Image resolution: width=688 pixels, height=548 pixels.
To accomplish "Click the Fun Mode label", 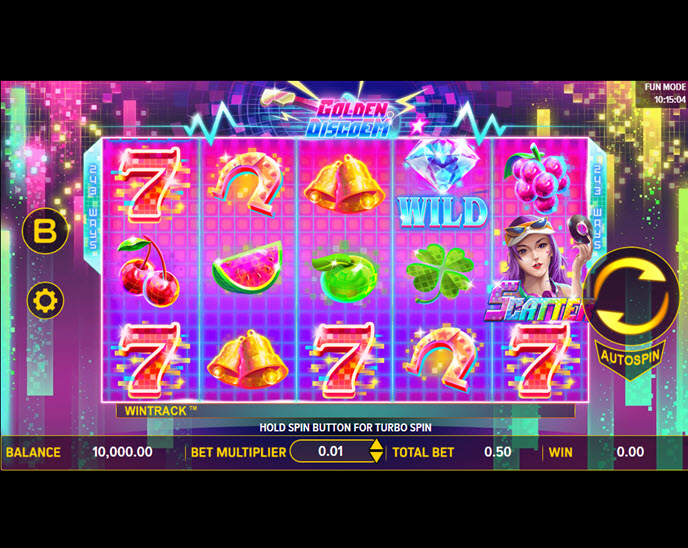I will [x=665, y=87].
